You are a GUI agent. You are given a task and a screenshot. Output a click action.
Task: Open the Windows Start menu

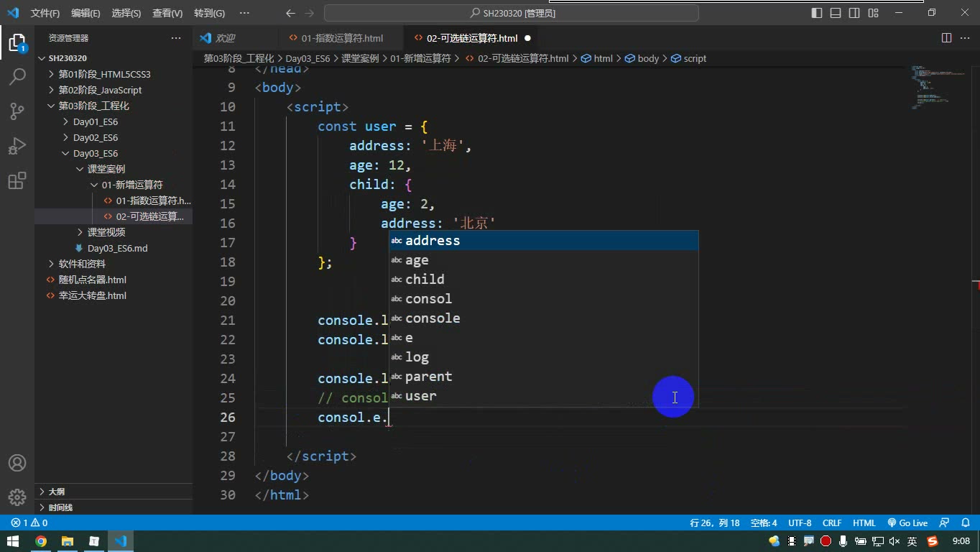tap(13, 541)
